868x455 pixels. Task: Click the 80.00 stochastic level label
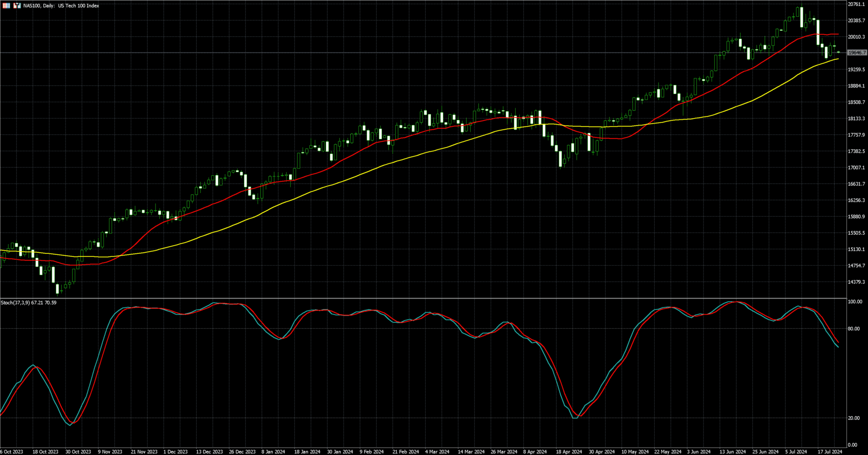pos(854,329)
